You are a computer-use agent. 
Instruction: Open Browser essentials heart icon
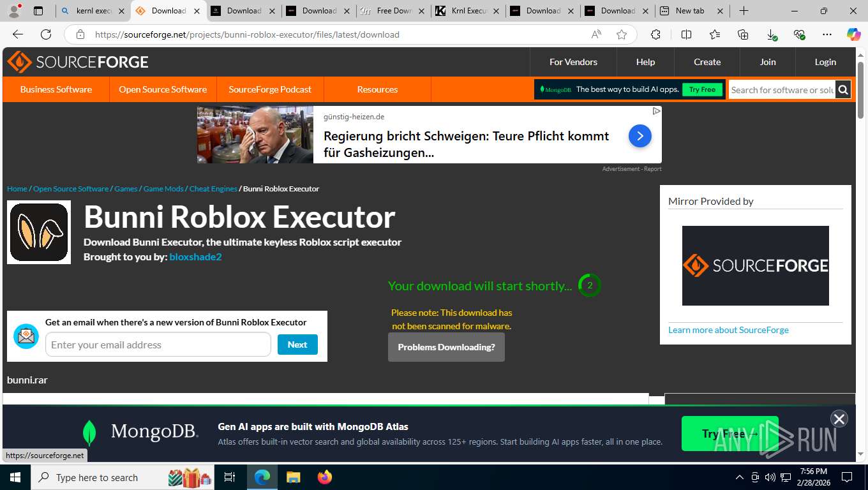click(x=799, y=34)
